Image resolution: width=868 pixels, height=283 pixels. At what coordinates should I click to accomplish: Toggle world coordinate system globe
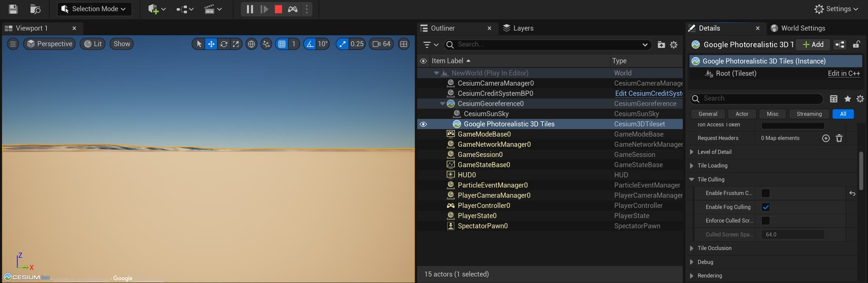tap(251, 44)
